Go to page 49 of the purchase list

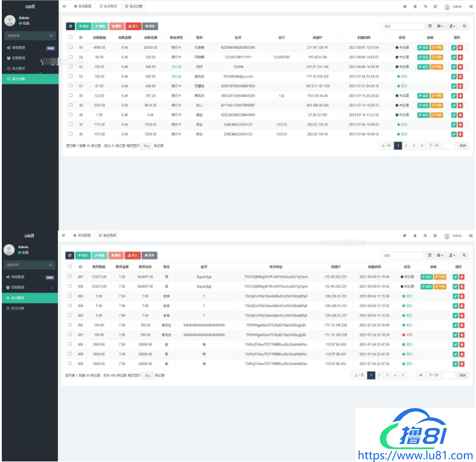tap(420, 375)
